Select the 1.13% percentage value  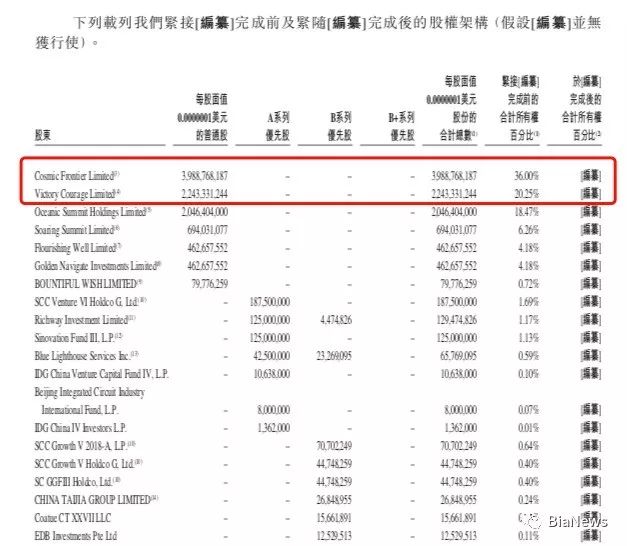pos(528,338)
